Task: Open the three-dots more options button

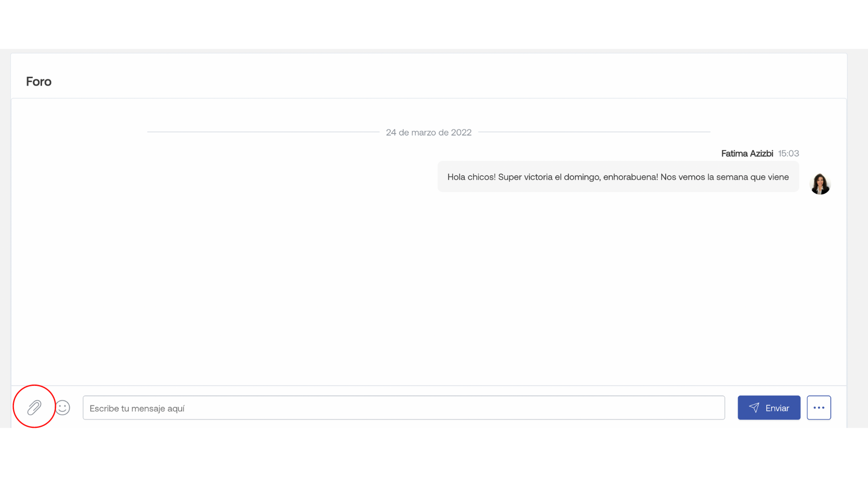Action: (x=819, y=408)
